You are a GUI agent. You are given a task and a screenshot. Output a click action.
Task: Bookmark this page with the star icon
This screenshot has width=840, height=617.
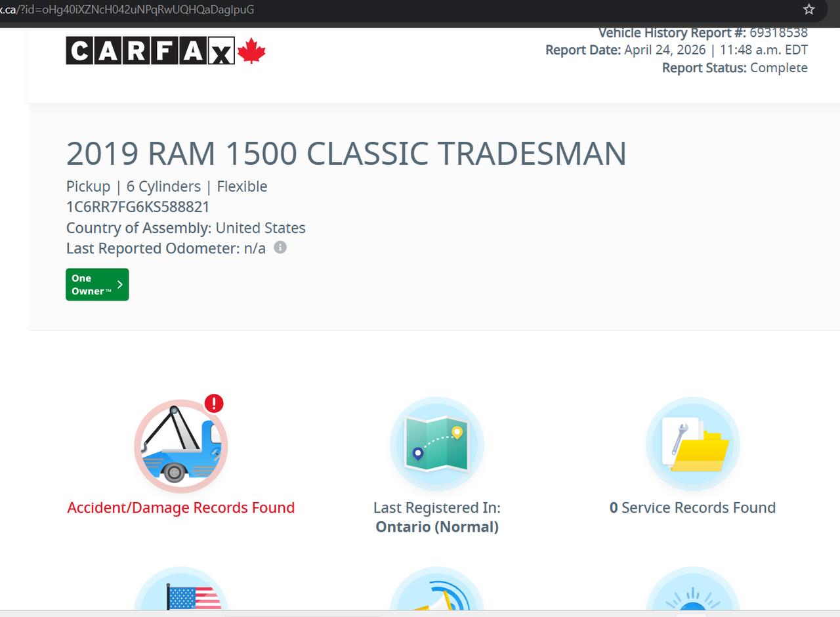(x=808, y=9)
